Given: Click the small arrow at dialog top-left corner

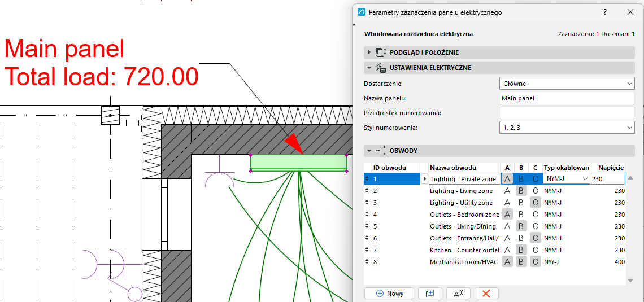Looking at the screenshot, I should (354, 25).
